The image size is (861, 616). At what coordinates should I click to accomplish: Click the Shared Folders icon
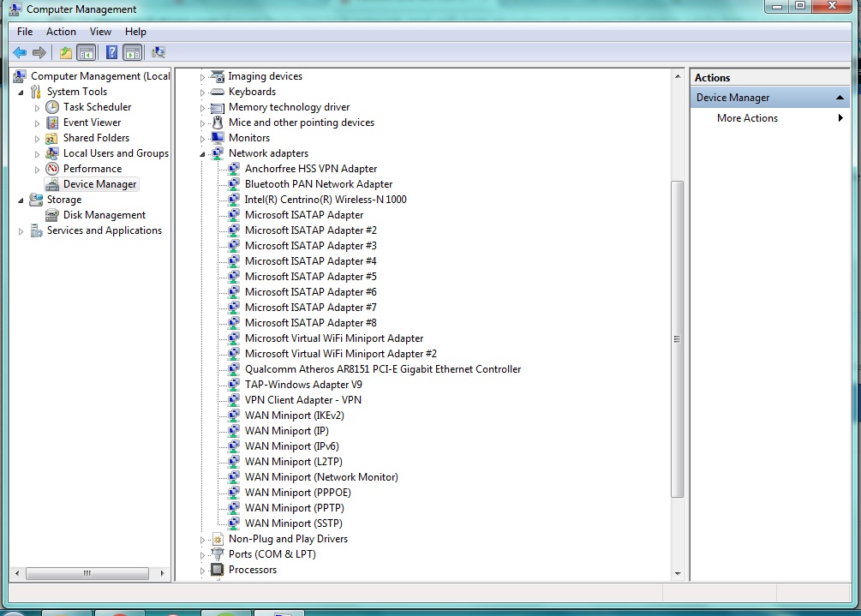(52, 138)
